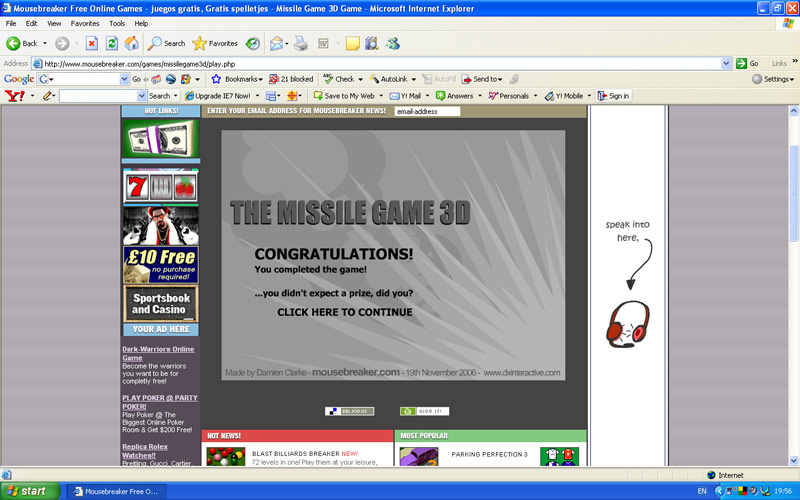The width and height of the screenshot is (800, 500).
Task: Click Save to My Web button
Action: 344,95
